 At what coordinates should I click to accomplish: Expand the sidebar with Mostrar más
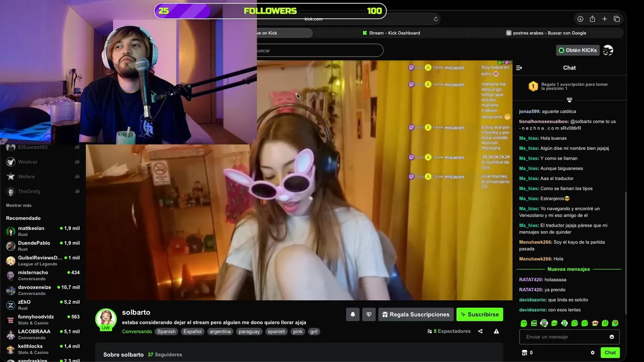pos(19,206)
